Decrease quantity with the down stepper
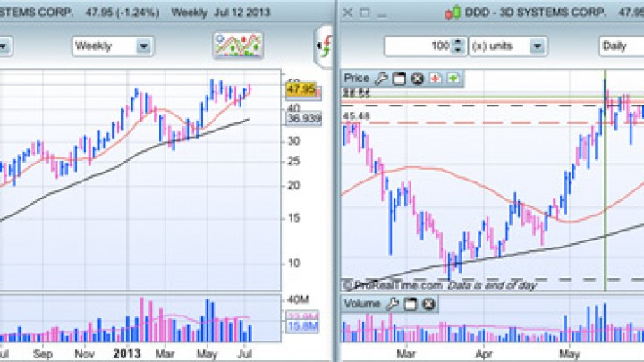 458,50
